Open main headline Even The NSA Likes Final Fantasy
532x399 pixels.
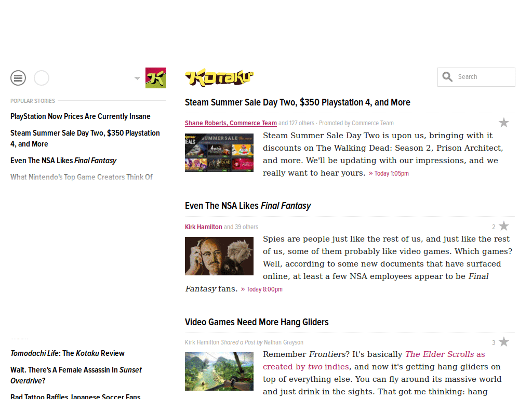(248, 206)
